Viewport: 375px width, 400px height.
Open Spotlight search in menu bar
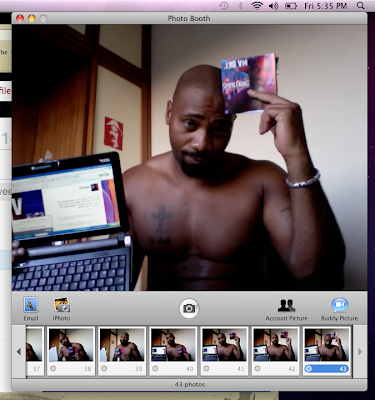coord(360,6)
